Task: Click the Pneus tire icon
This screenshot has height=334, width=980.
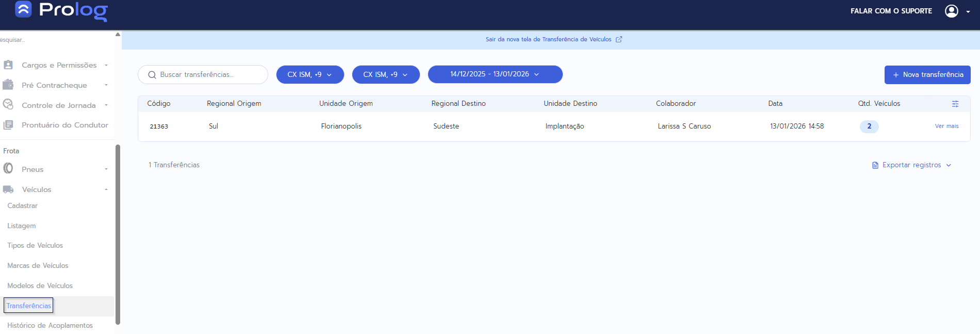Action: pyautogui.click(x=8, y=169)
